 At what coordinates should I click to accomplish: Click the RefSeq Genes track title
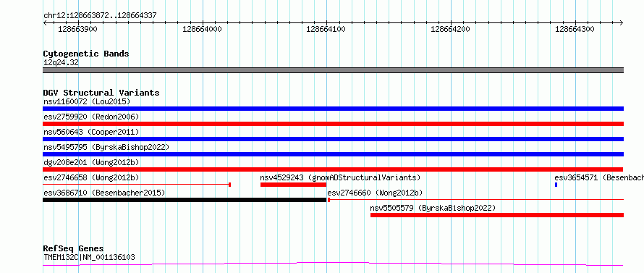[x=74, y=249]
